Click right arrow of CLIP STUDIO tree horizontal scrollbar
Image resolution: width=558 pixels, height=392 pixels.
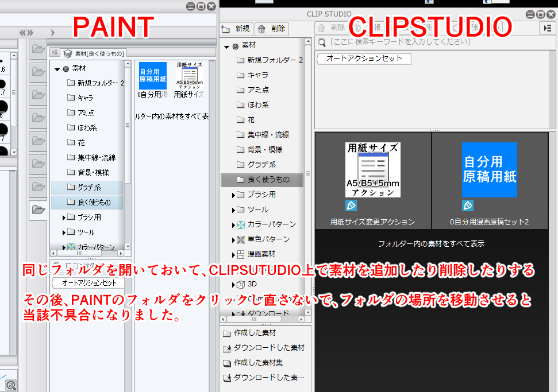tap(301, 320)
